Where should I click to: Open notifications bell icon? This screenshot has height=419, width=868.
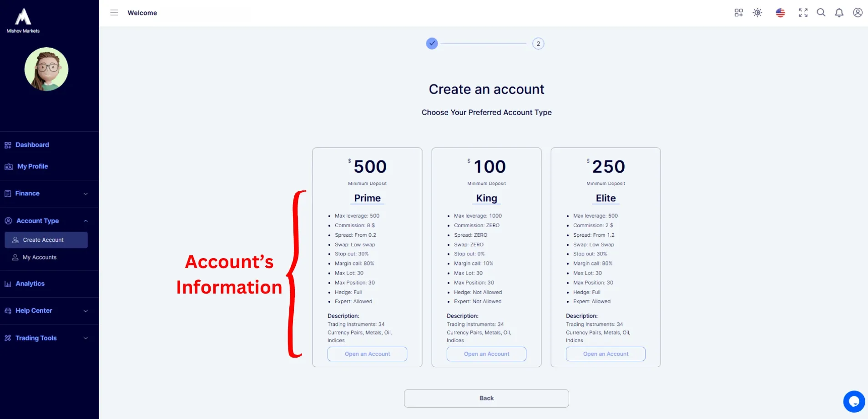click(839, 13)
